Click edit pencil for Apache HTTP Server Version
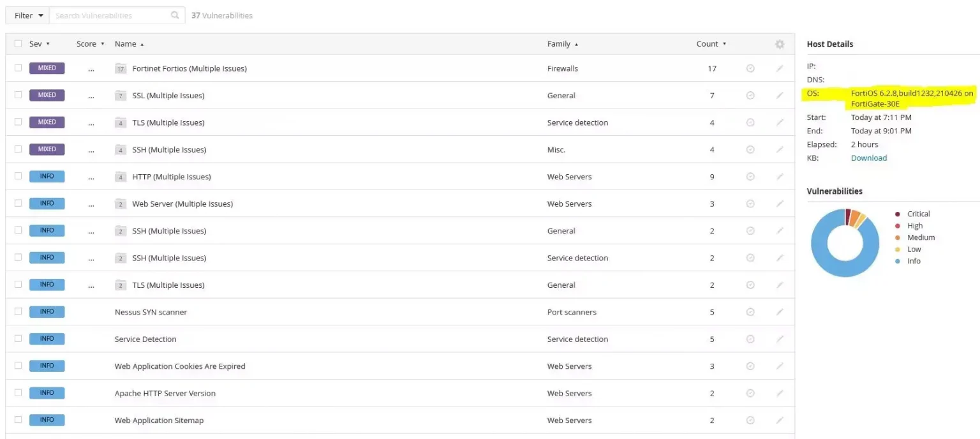 [779, 394]
